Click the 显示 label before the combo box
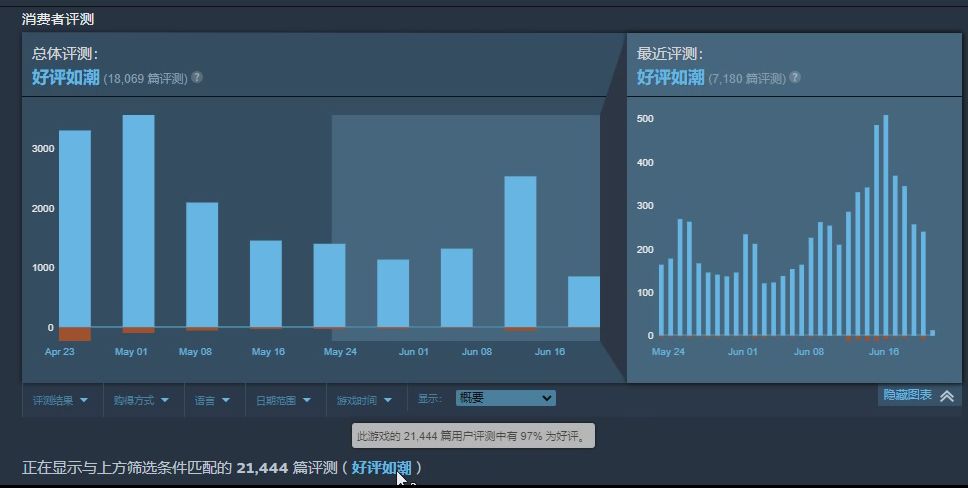Screen dimensions: 968x488 (x=430, y=399)
